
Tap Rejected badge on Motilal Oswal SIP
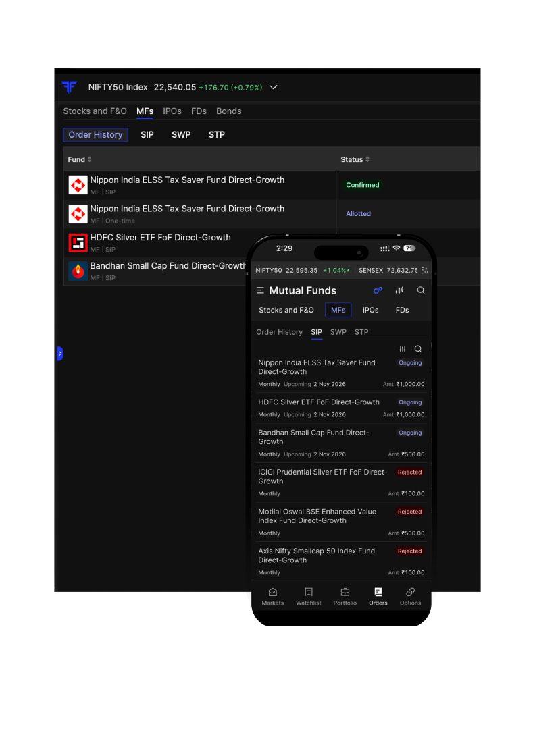click(409, 512)
